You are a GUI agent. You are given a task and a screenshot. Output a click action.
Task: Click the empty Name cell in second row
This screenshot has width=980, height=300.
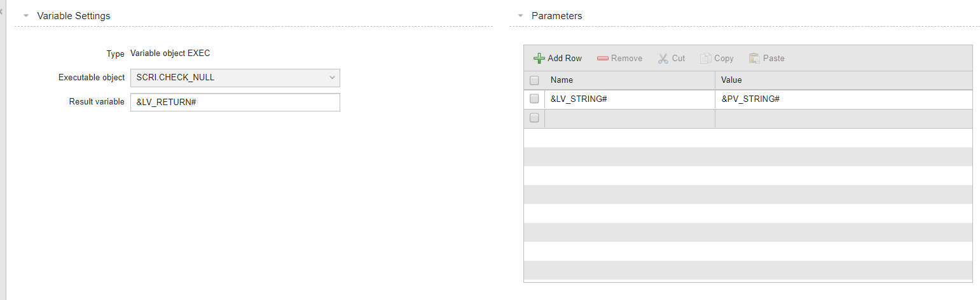[x=630, y=118]
